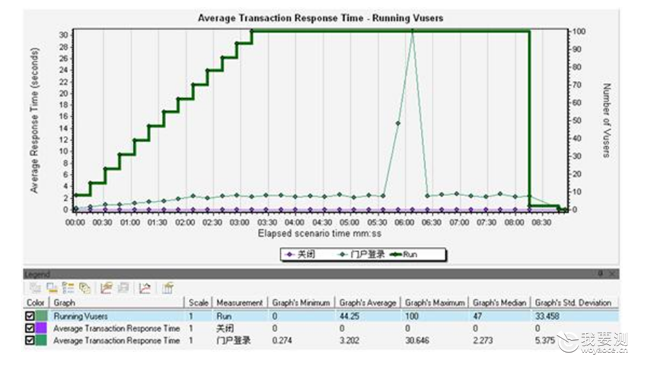The height and width of the screenshot is (365, 651).
Task: Click the Measurement column header
Action: (x=240, y=303)
